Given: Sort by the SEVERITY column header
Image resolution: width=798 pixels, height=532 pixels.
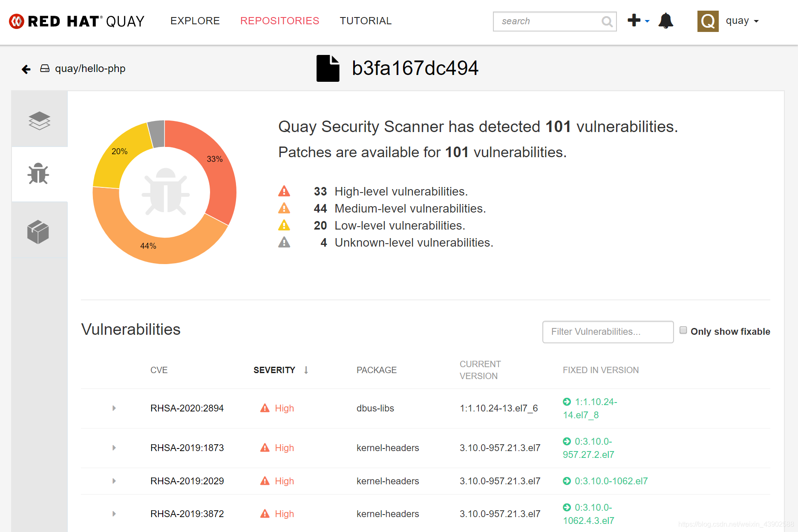Looking at the screenshot, I should point(274,370).
